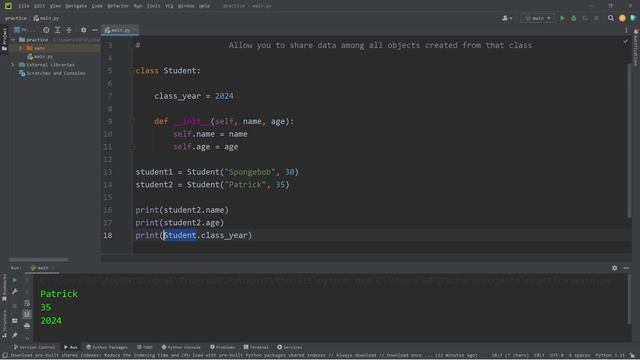Start debugging with the bug icon

(x=573, y=18)
